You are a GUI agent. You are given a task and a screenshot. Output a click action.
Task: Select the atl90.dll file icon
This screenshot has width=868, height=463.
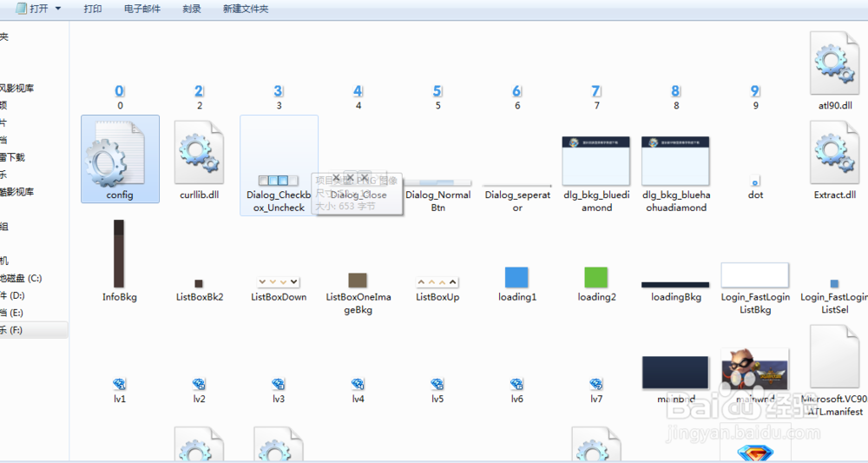pyautogui.click(x=835, y=63)
